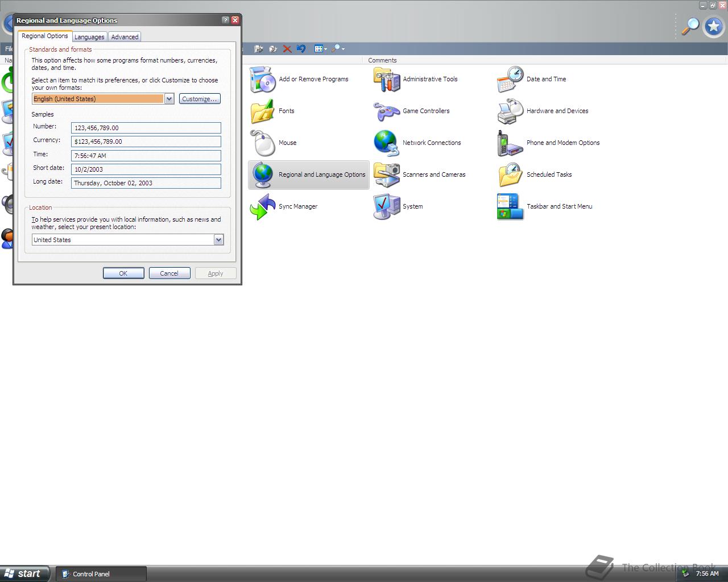Click the Short date sample field
The height and width of the screenshot is (582, 728).
[x=146, y=169]
